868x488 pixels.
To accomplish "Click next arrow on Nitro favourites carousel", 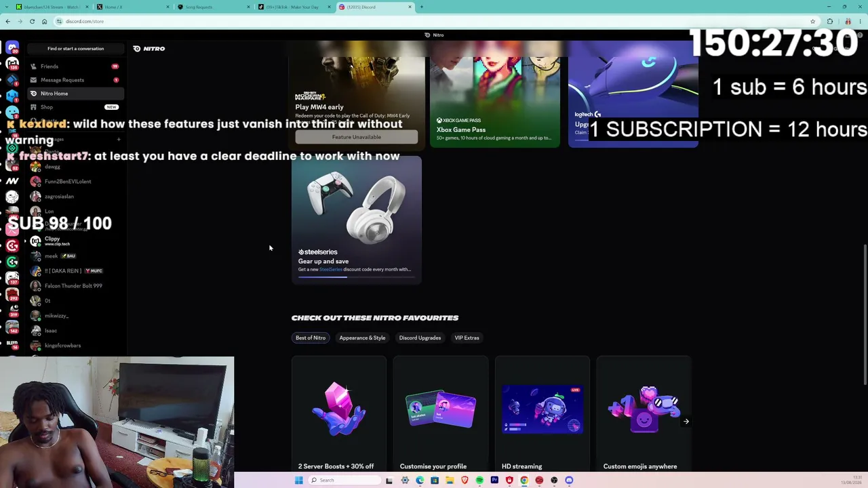I will [686, 422].
